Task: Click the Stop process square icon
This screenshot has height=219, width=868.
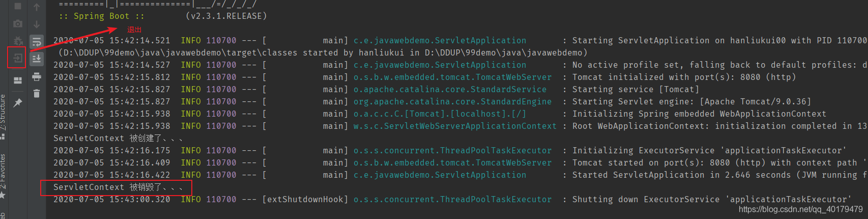Action: coord(18,6)
